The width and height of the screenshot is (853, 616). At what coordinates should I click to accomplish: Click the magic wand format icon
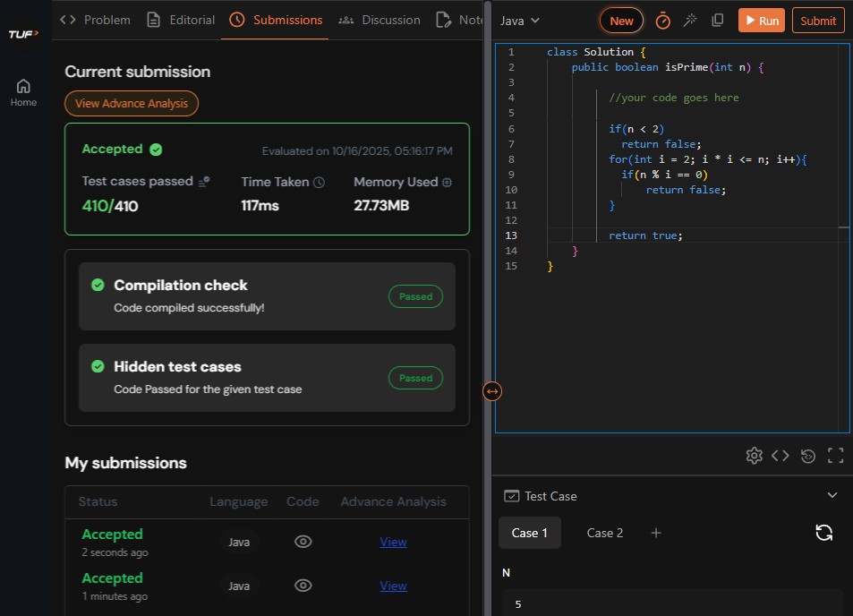click(x=690, y=21)
